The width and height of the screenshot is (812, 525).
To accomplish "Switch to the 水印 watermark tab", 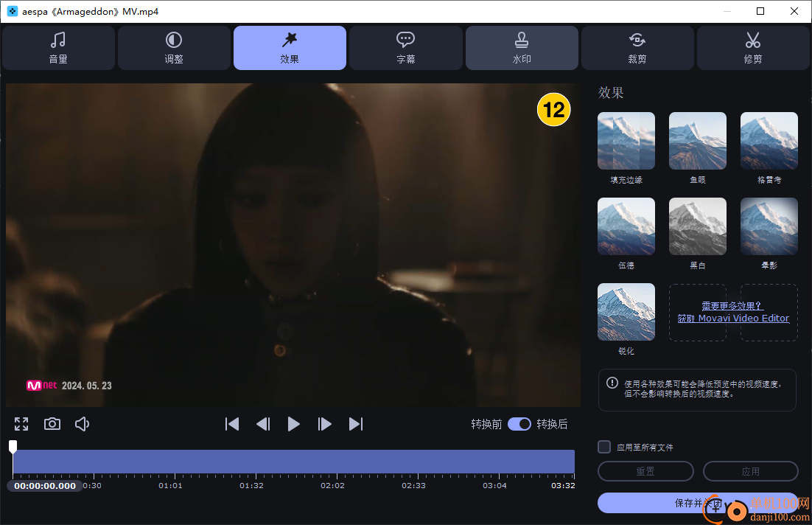I will (522, 48).
